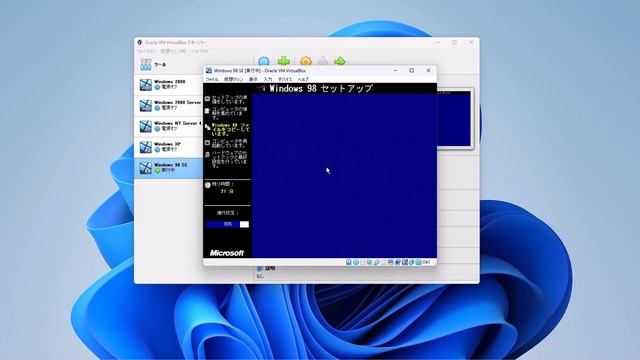Open ファイル menu in Windows 98 SE VM window
Viewport: 640px width, 360px height.
[x=212, y=79]
